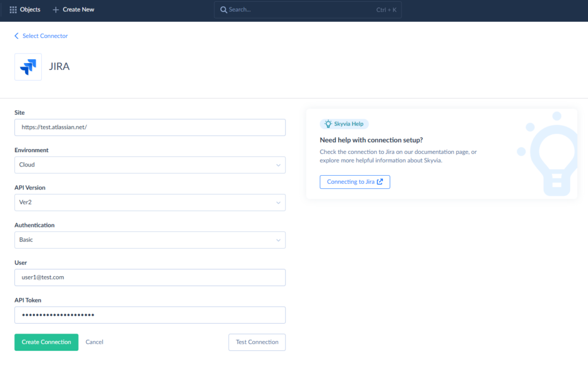The height and width of the screenshot is (376, 588).
Task: Click the JIRA logo icon
Action: (28, 66)
